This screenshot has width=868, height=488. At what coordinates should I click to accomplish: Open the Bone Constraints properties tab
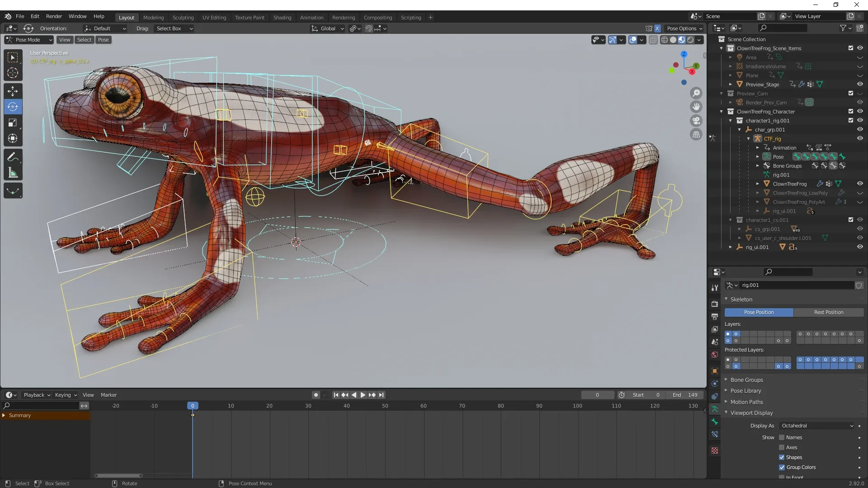coord(715,434)
